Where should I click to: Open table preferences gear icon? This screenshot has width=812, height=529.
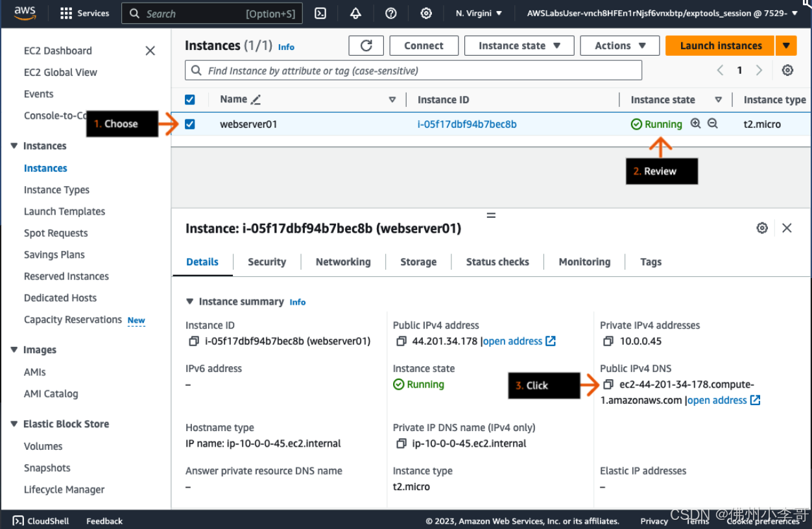787,70
